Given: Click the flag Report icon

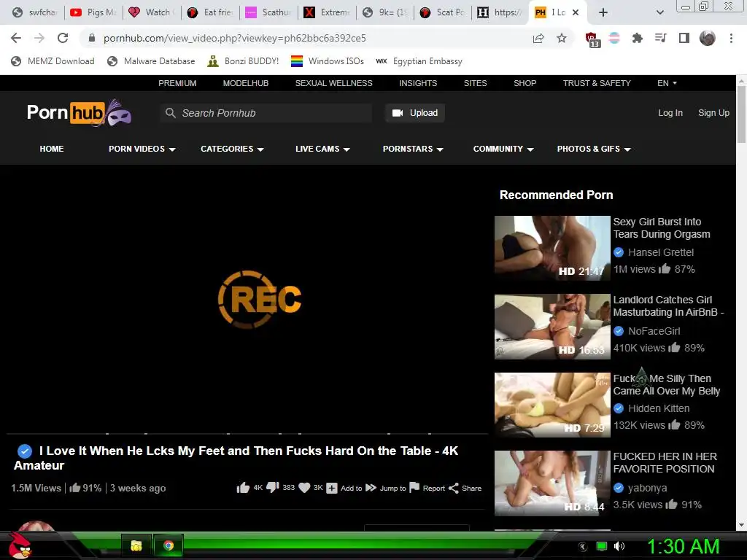Looking at the screenshot, I should coord(414,488).
